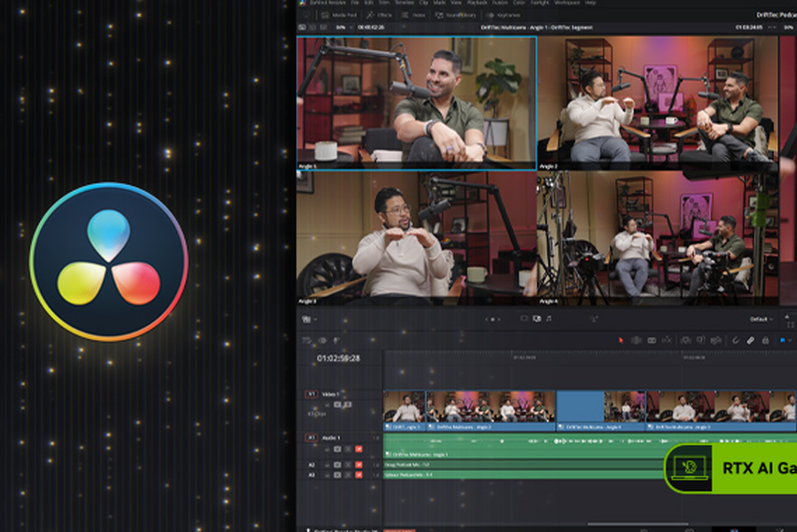797x532 pixels.
Task: Open Media Pool panel
Action: pos(339,15)
